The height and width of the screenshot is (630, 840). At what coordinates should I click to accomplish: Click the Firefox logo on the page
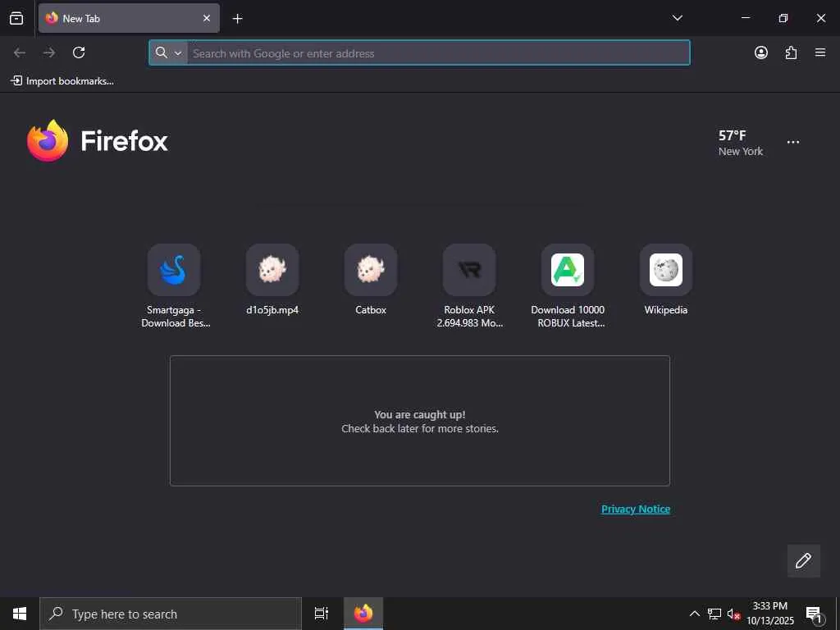(x=98, y=141)
